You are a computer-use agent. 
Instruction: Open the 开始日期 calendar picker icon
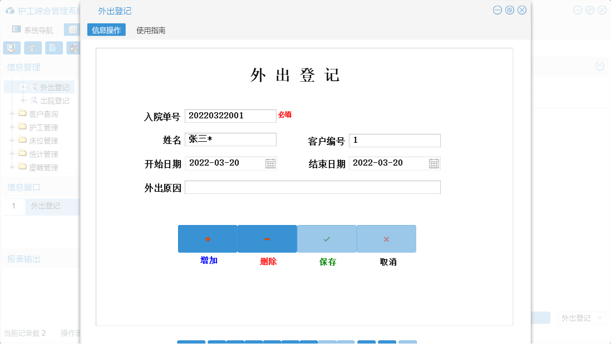(271, 163)
